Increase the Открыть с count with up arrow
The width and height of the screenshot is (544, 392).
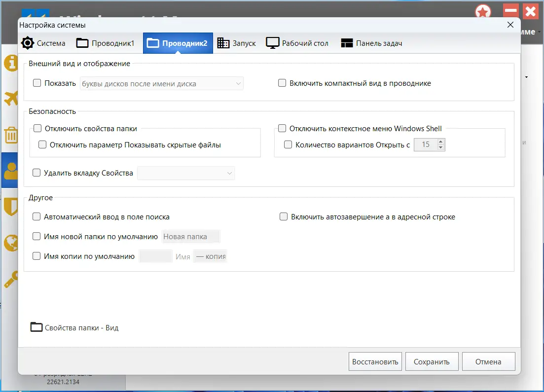(x=440, y=142)
